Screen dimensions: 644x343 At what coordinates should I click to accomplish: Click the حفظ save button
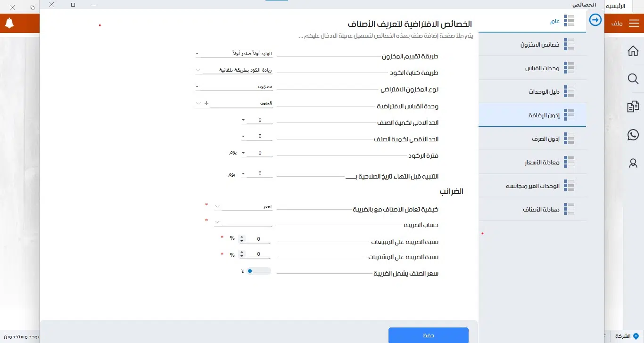tap(428, 335)
